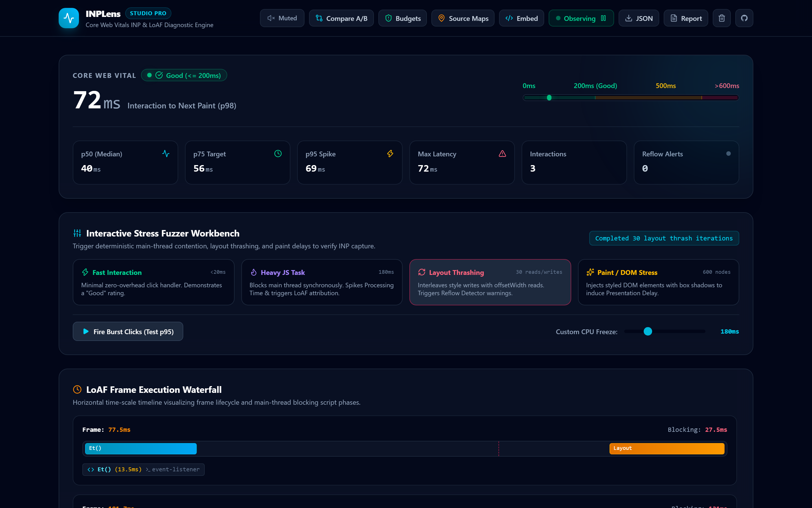The width and height of the screenshot is (812, 508).
Task: Toggle the Muted sound button
Action: tap(282, 18)
